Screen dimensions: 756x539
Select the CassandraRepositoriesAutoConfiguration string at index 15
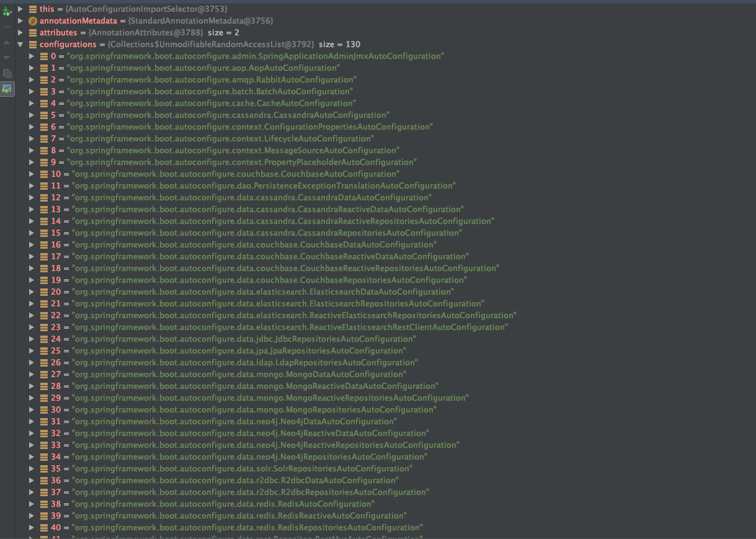coord(267,233)
